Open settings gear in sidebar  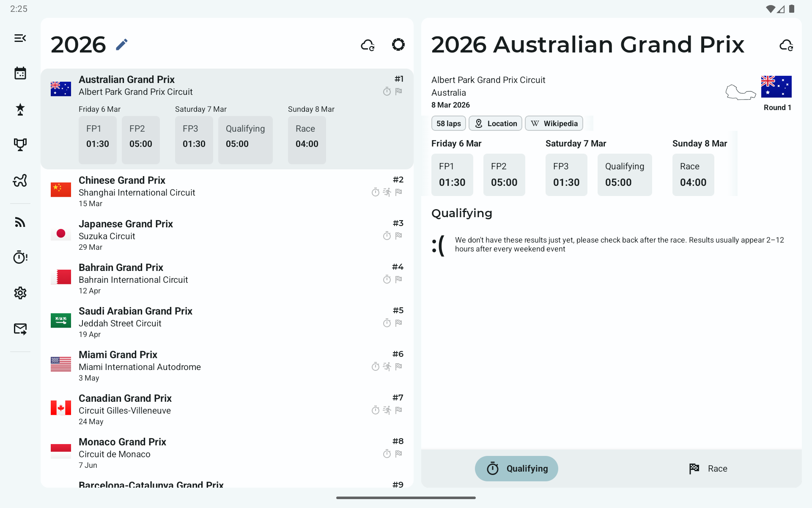click(20, 293)
